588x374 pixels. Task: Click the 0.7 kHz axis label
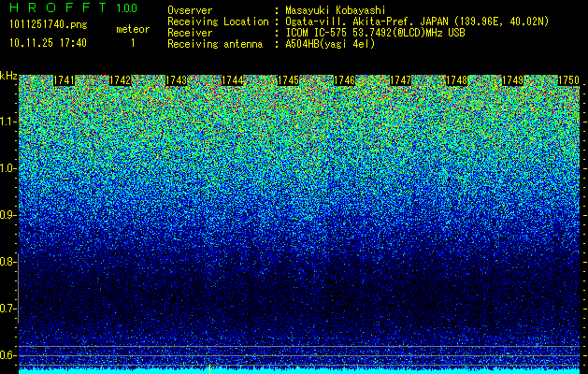pos(7,309)
